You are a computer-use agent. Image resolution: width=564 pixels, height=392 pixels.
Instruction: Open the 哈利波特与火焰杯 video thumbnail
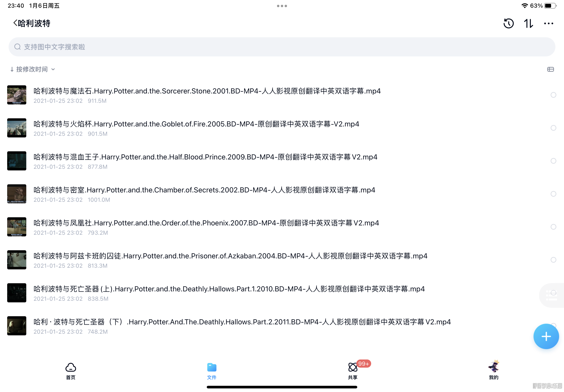(17, 128)
